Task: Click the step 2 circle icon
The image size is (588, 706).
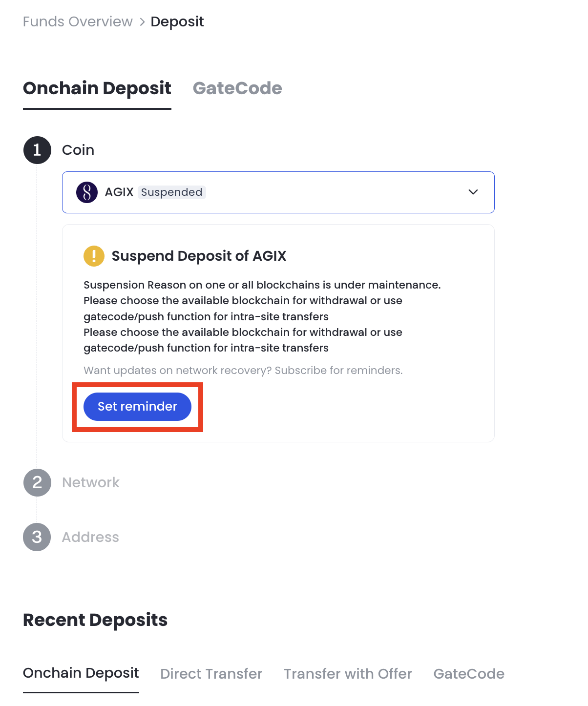Action: [37, 482]
